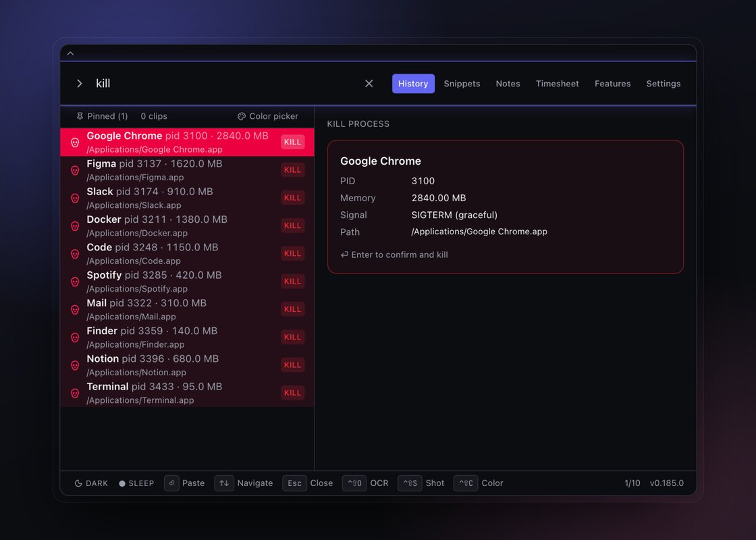Select the Notion process row
Viewport: 756px width, 540px height.
click(x=187, y=365)
